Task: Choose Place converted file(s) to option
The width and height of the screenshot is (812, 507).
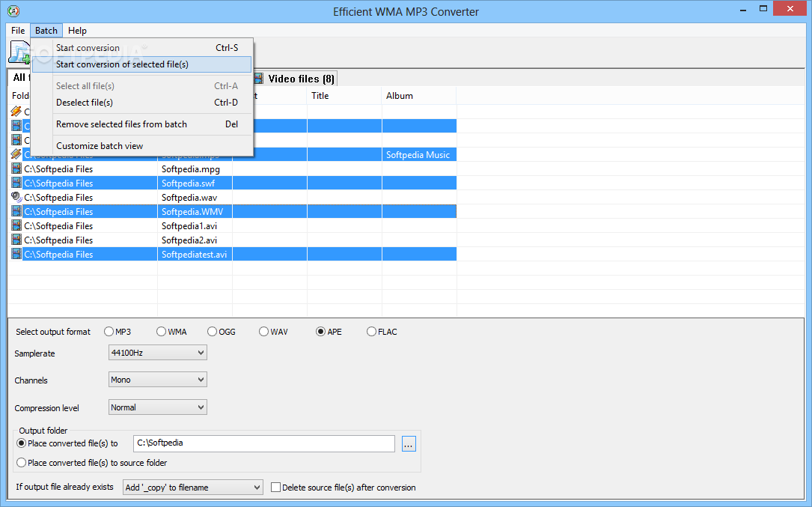Action: (x=21, y=443)
